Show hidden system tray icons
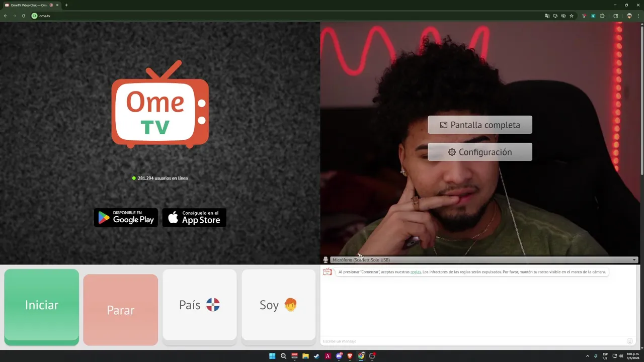The width and height of the screenshot is (644, 362). click(x=587, y=356)
